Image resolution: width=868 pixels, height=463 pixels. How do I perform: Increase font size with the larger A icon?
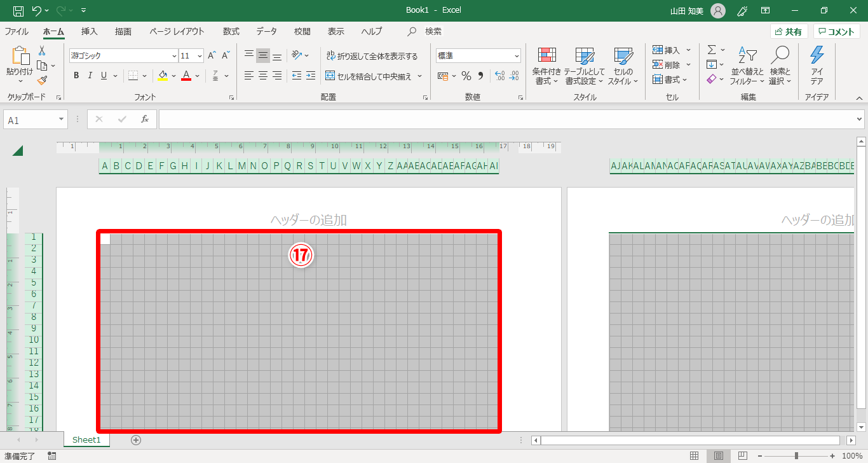(x=212, y=56)
